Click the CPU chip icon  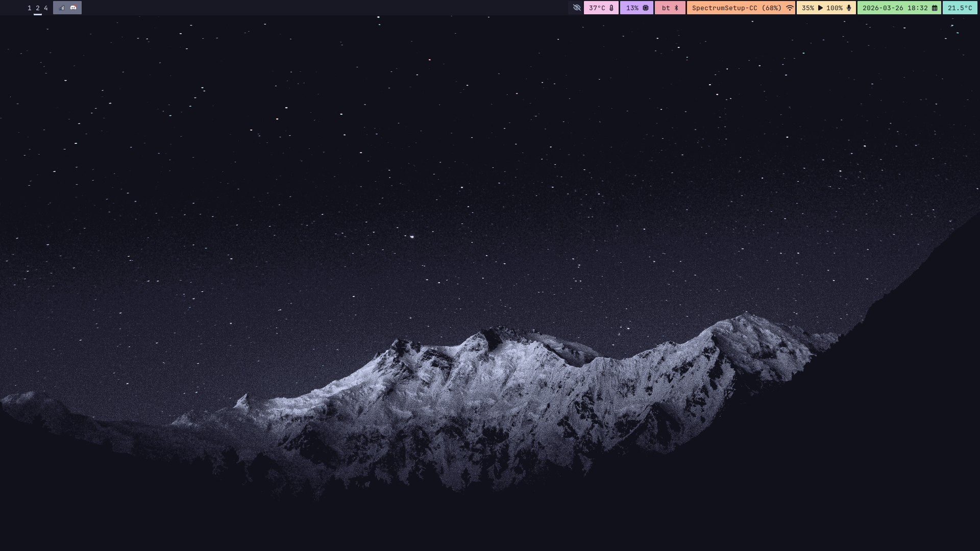[x=646, y=8]
